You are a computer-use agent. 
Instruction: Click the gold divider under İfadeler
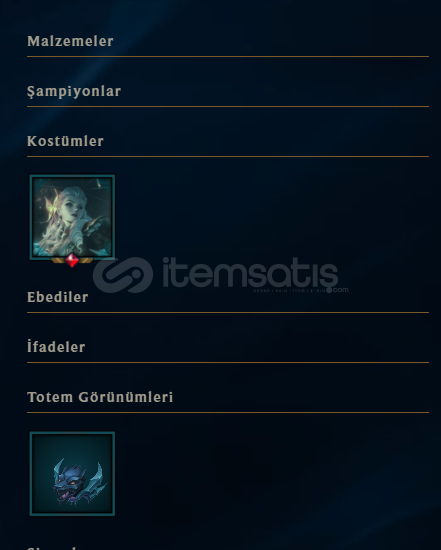click(228, 362)
